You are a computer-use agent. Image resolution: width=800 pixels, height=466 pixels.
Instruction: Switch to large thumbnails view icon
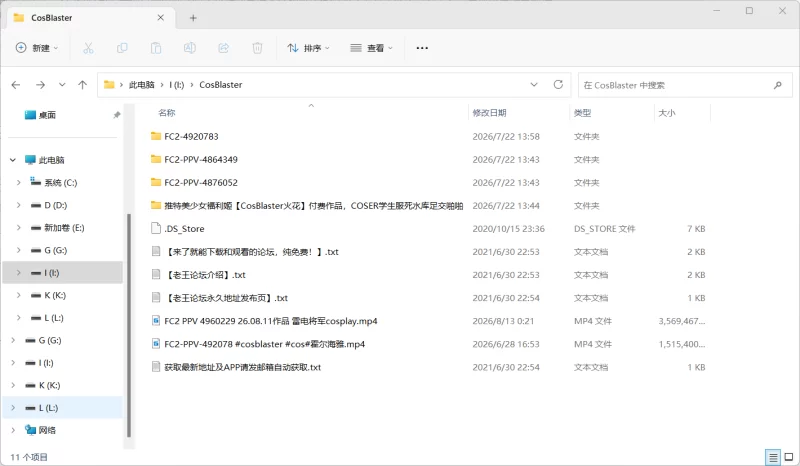[789, 457]
